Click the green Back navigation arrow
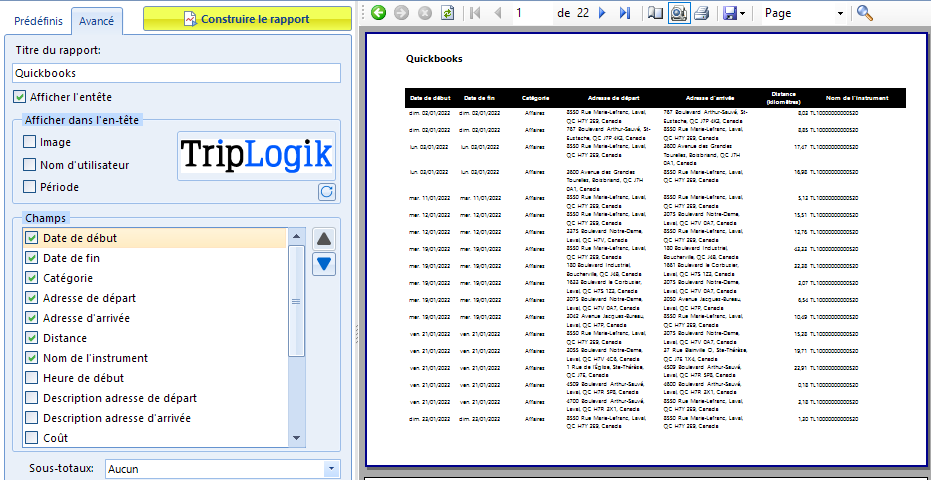Screen dimensions: 931x480 tap(378, 13)
